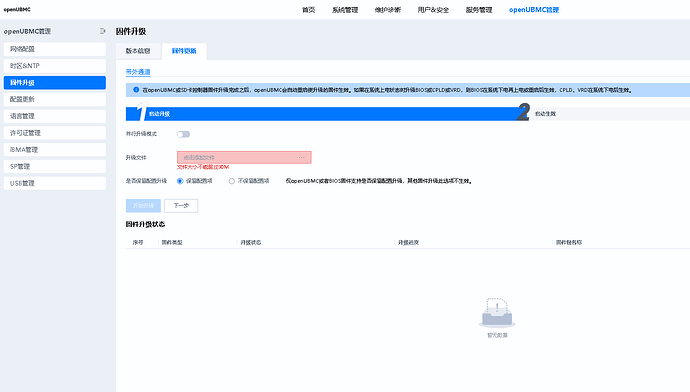Select the 保留配置项 radio button

tap(180, 181)
